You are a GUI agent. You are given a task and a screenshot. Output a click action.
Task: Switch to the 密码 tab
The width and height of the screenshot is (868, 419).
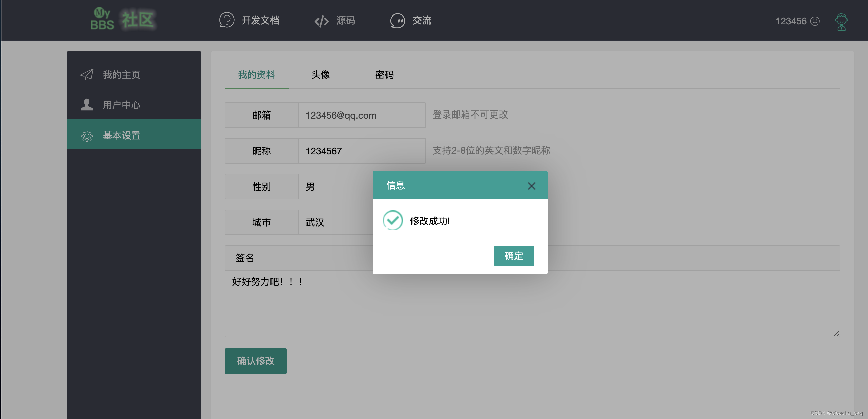click(x=384, y=75)
